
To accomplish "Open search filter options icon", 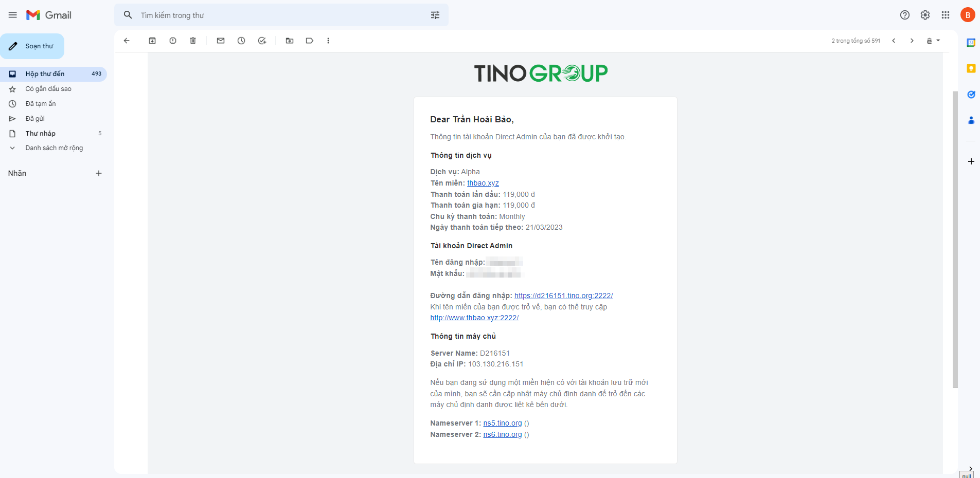I will [435, 15].
